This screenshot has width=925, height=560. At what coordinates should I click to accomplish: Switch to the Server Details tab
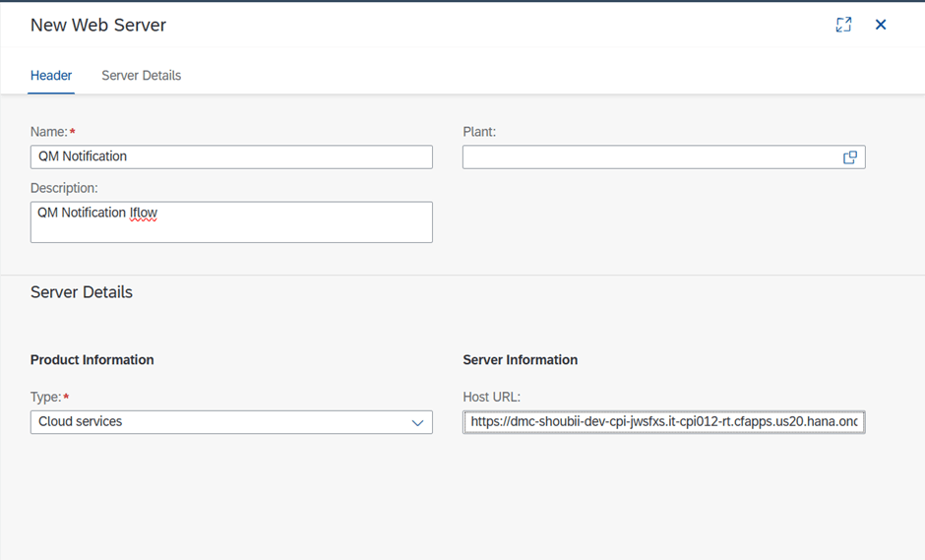(x=141, y=76)
